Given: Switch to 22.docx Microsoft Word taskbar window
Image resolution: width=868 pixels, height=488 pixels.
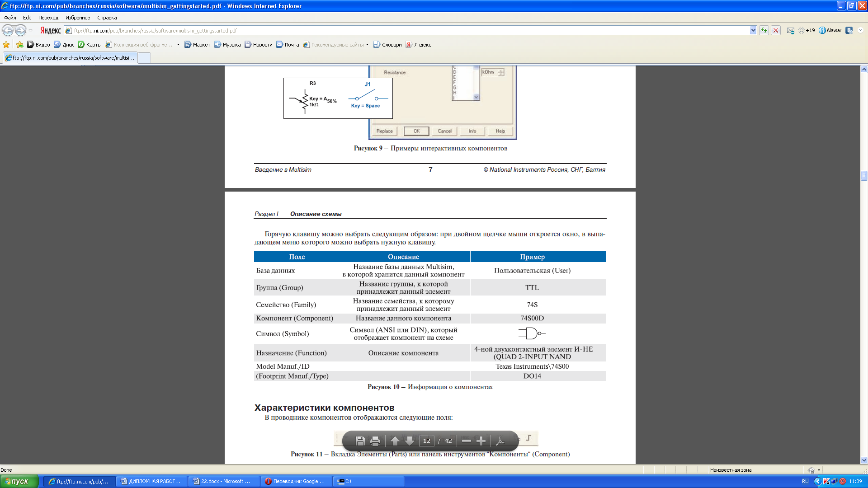Looking at the screenshot, I should tap(223, 481).
